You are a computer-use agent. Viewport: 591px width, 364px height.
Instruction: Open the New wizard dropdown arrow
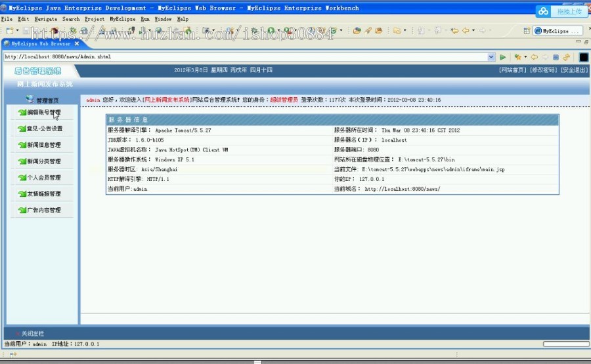coord(17,30)
